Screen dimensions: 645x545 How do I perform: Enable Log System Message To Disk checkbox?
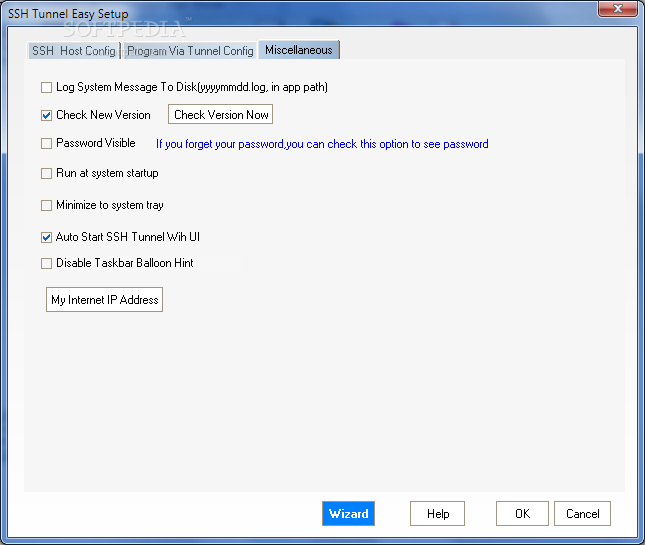point(46,87)
